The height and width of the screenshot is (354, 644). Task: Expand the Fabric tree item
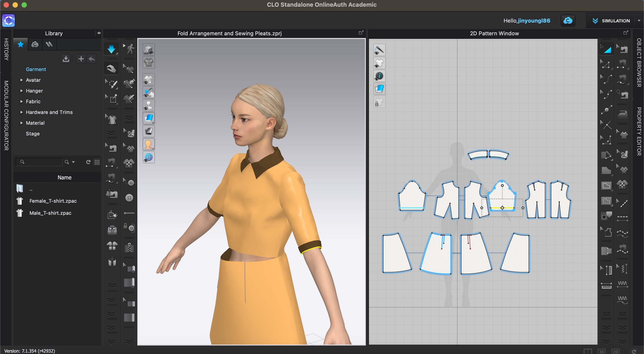coord(21,101)
